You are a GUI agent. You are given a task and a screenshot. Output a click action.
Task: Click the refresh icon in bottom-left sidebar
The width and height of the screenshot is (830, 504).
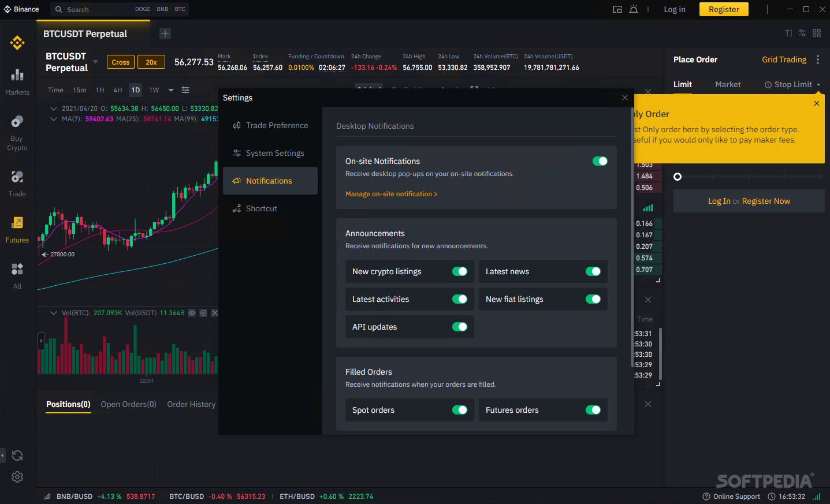(17, 456)
